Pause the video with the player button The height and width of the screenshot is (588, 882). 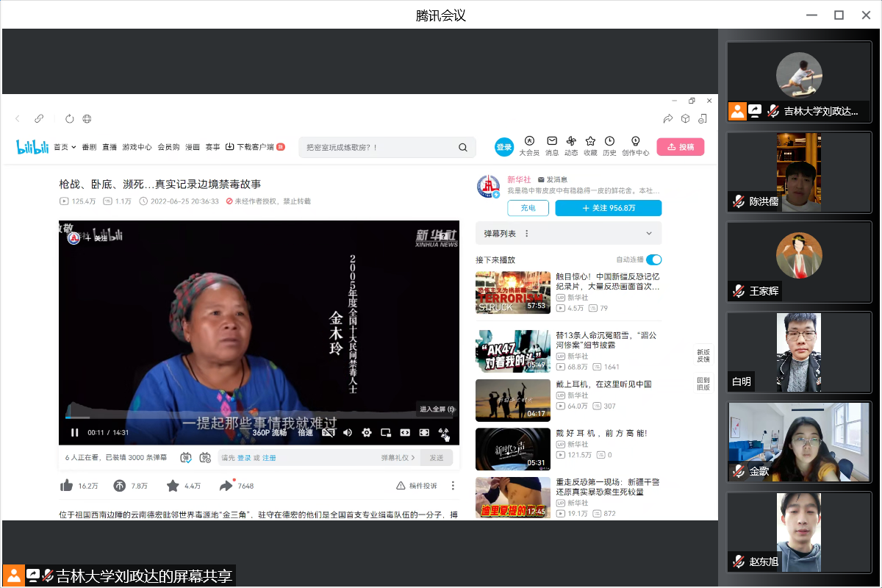(74, 433)
